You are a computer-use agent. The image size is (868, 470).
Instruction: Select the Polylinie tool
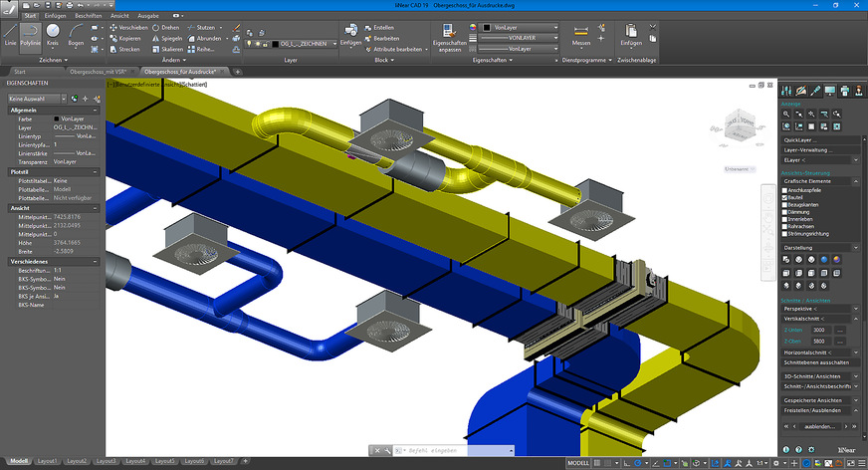pyautogui.click(x=31, y=36)
